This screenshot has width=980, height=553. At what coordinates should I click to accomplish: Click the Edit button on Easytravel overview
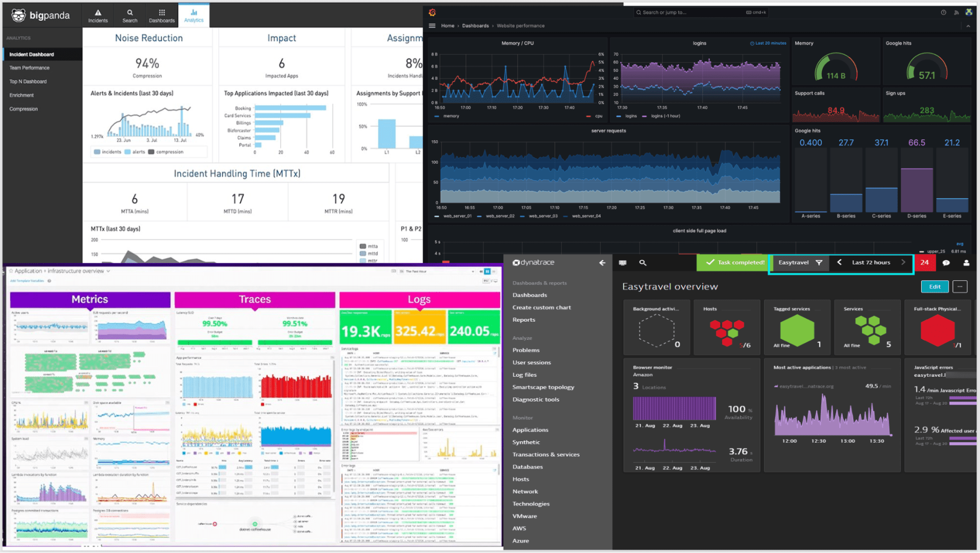[x=934, y=287]
